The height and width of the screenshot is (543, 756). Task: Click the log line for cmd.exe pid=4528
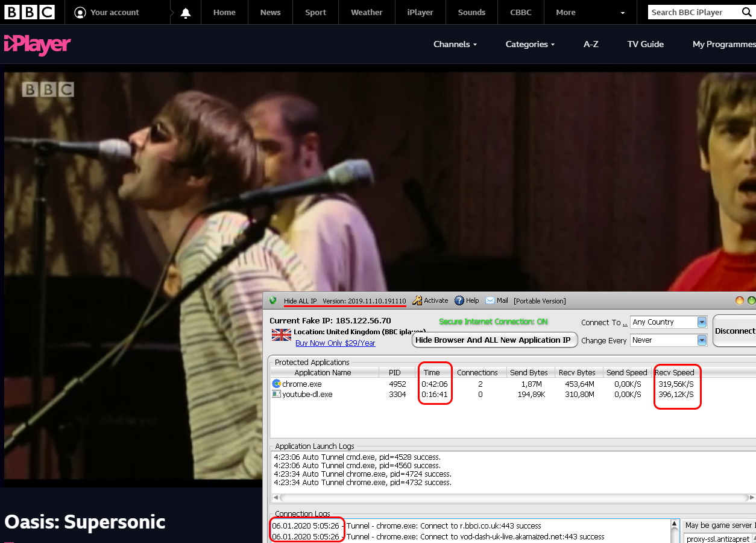(x=357, y=457)
